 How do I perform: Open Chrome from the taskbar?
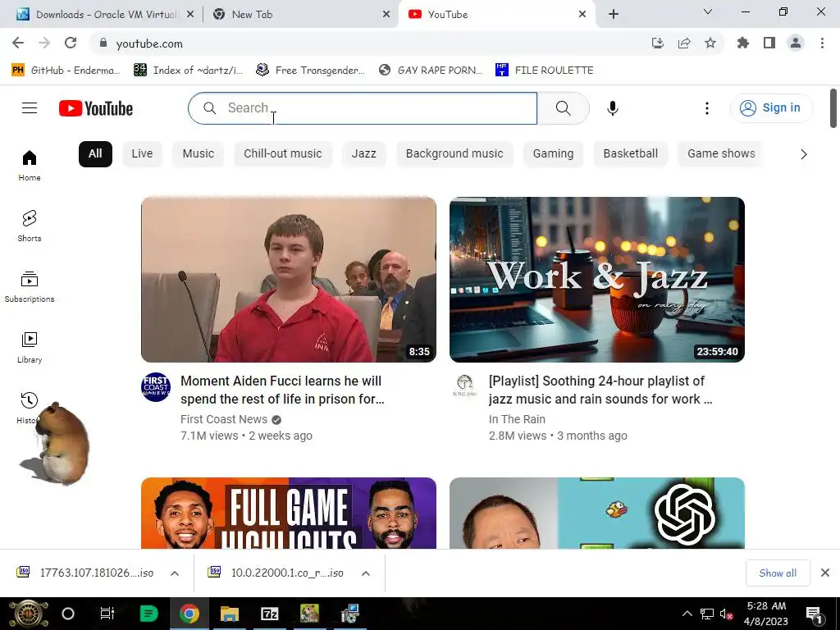tap(189, 614)
